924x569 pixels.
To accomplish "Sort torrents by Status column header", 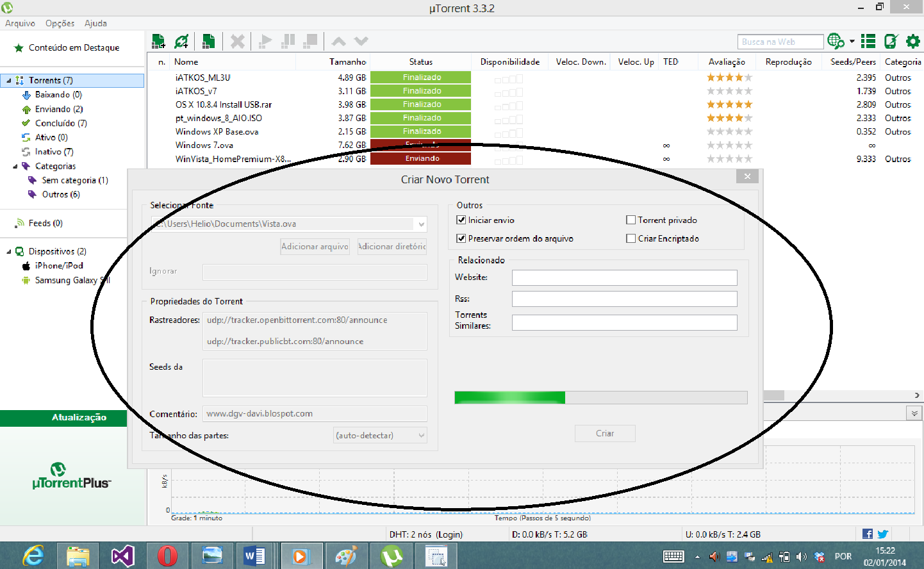I will pyautogui.click(x=421, y=62).
